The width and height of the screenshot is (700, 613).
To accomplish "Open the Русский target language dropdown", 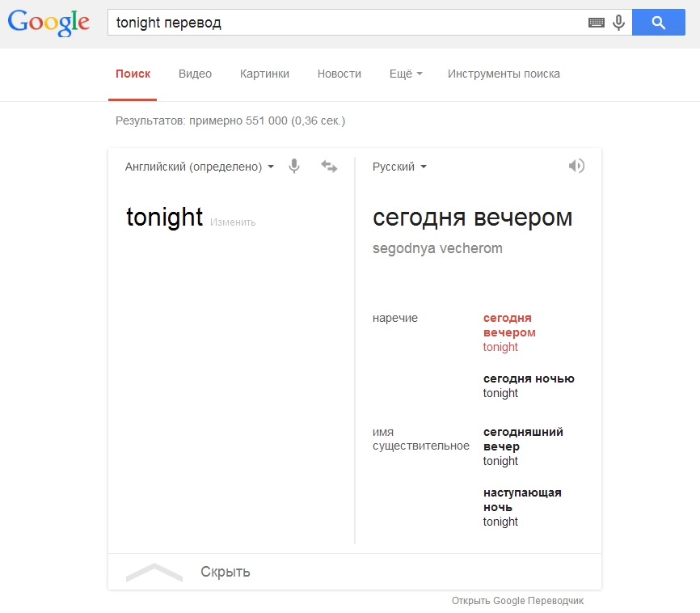I will coord(399,167).
